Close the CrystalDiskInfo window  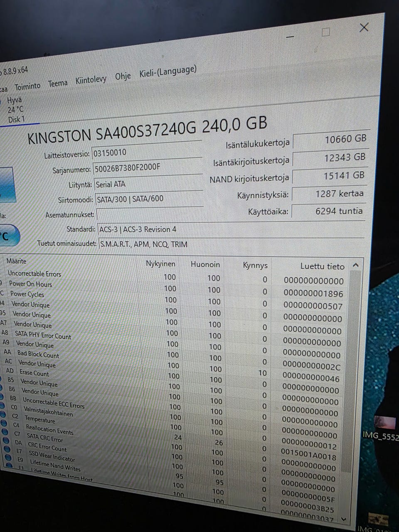(x=364, y=27)
